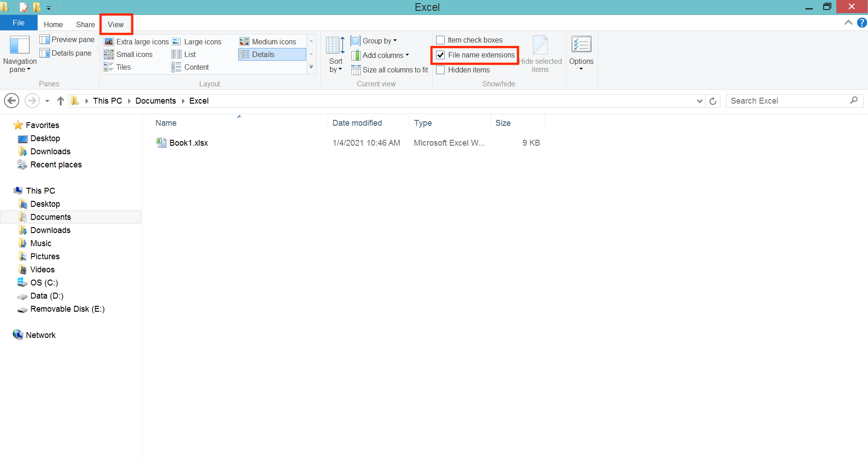Toggle the Preview pane button
Screen dimensions: 868x461
(67, 40)
